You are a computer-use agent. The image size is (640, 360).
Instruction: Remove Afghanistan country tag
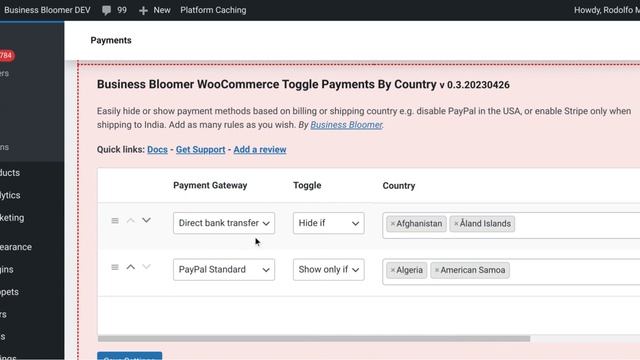point(392,224)
